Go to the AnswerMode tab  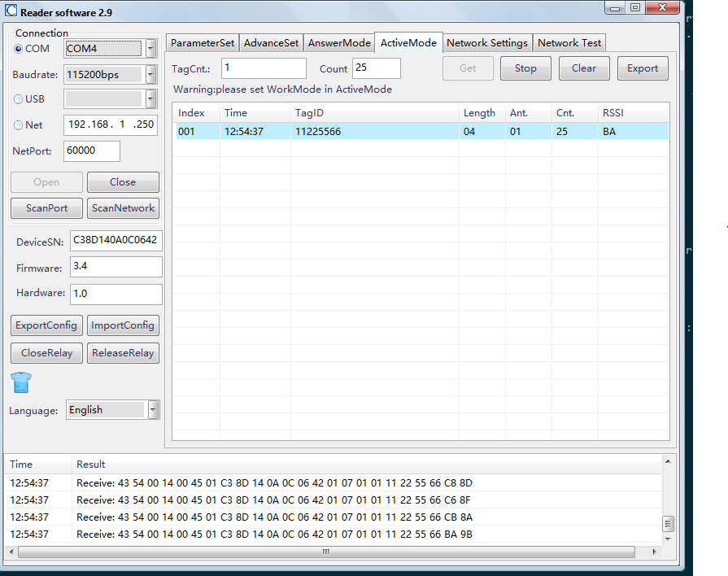(x=339, y=43)
